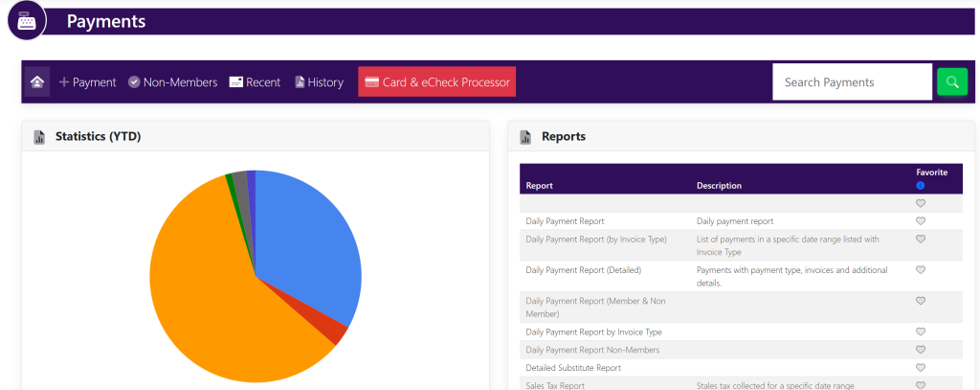The width and height of the screenshot is (980, 390).
Task: Click into the Search Payments field
Action: (x=852, y=82)
